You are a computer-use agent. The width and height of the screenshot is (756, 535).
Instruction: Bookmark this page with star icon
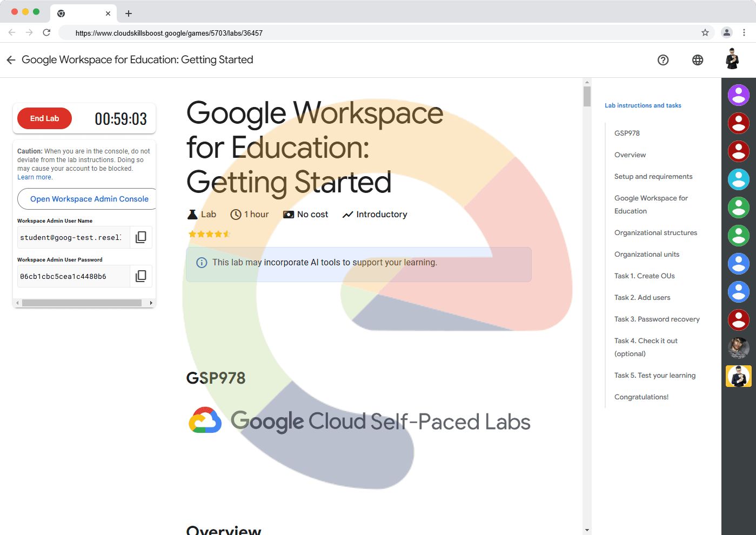705,33
